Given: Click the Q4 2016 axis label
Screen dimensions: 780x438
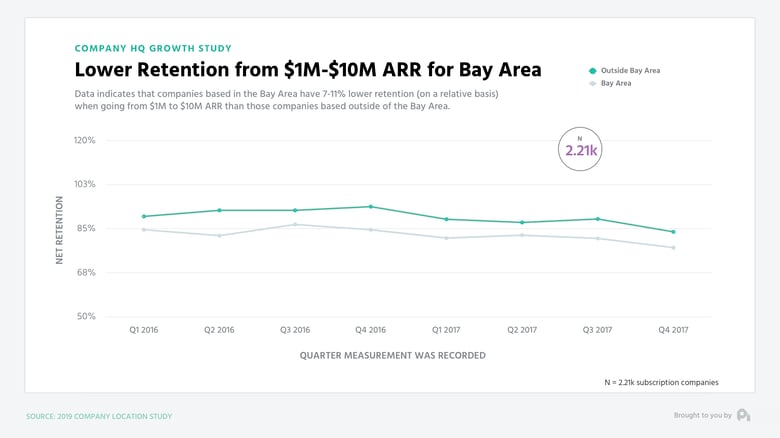Looking at the screenshot, I should [371, 329].
